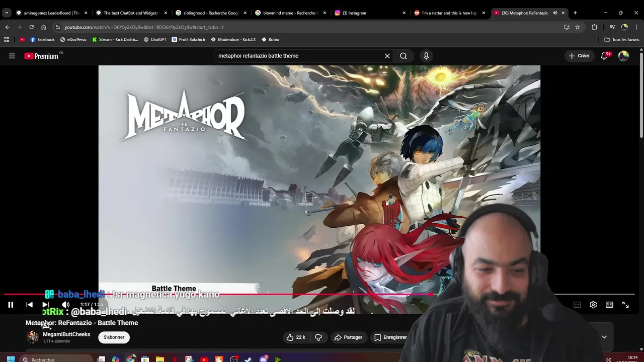Viewport: 644px width, 362px height.
Task: Open ChatGPT bookmark
Action: 154,40
